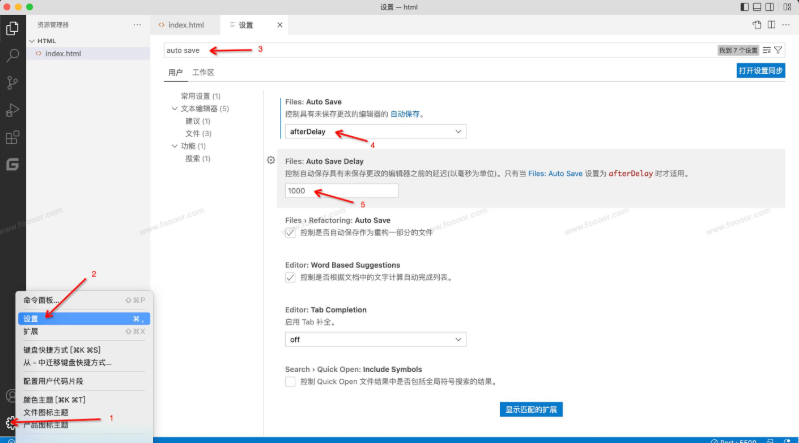
Task: Toggle the Refactoring Auto Save checkbox
Action: (x=291, y=232)
